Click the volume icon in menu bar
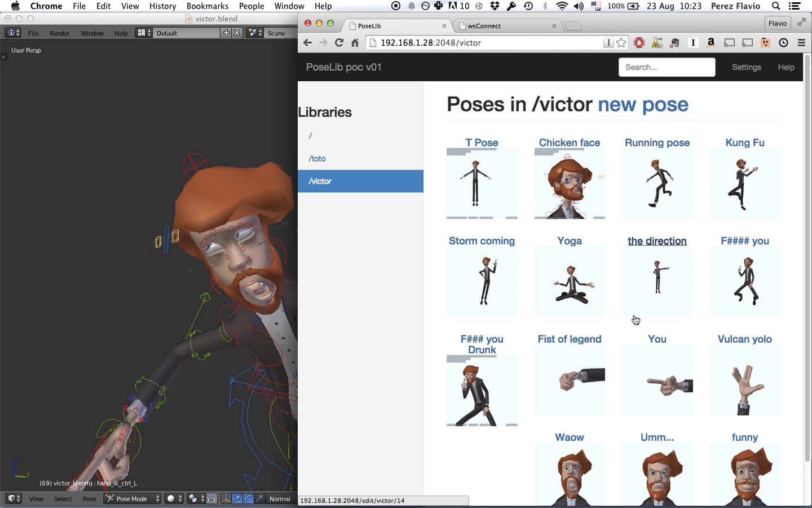 579,6
